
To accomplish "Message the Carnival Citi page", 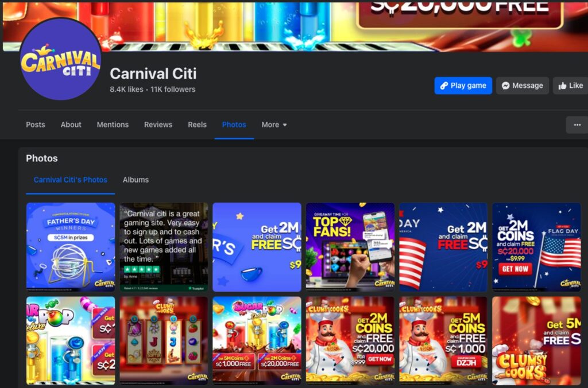I will click(523, 86).
